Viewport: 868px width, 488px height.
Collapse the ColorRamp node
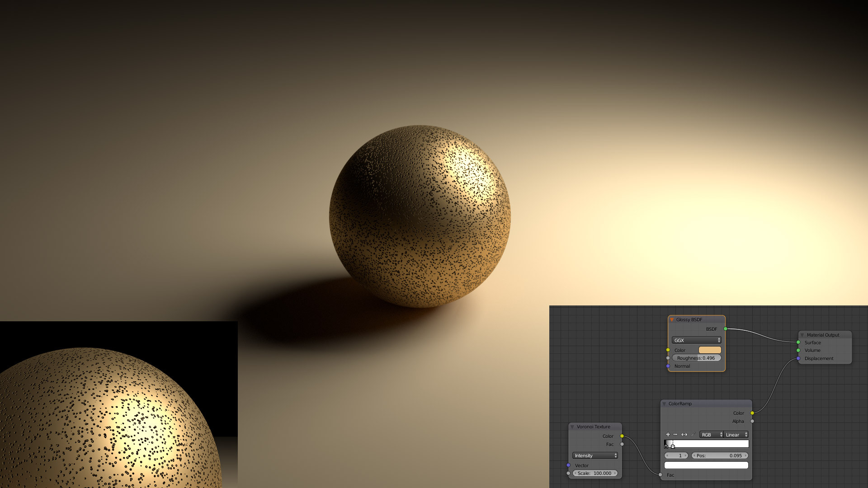(664, 404)
